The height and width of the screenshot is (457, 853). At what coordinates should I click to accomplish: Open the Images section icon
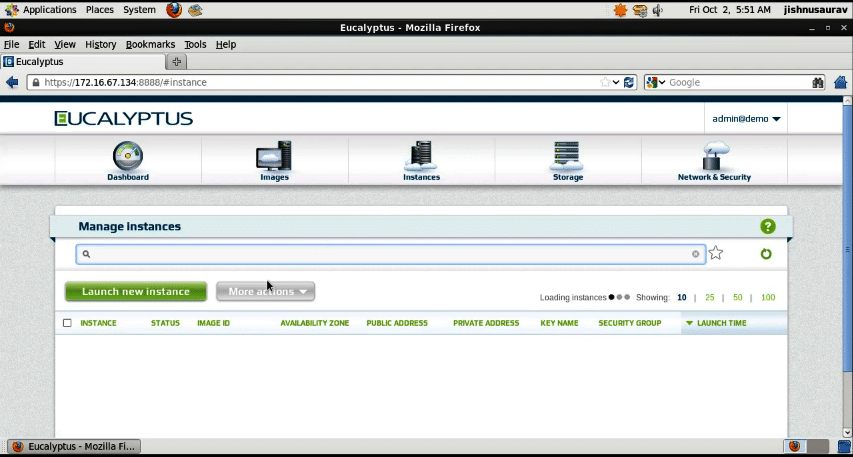point(274,156)
